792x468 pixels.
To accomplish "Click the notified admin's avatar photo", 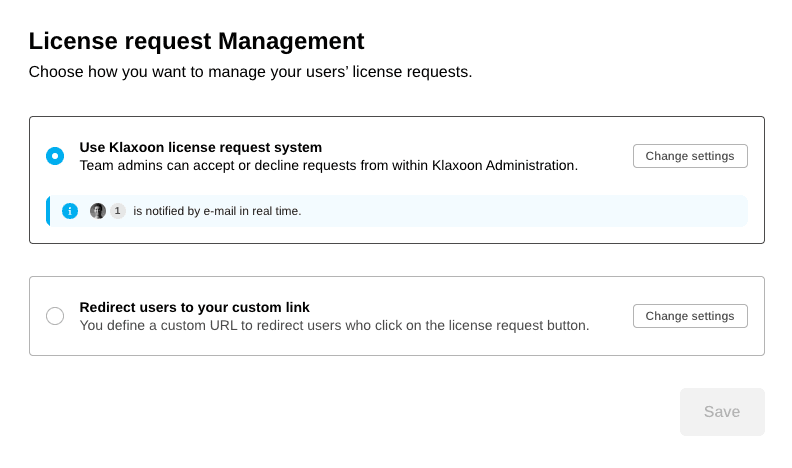I will pos(98,211).
